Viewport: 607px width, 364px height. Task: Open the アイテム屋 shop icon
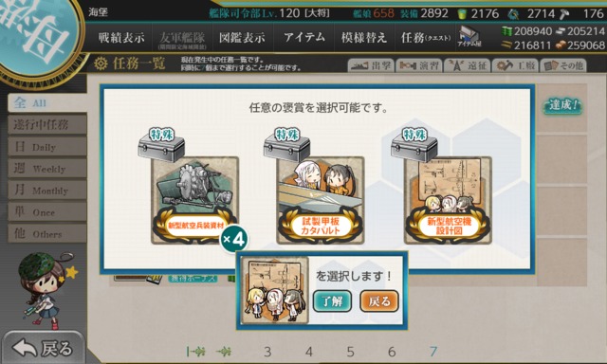(x=469, y=37)
